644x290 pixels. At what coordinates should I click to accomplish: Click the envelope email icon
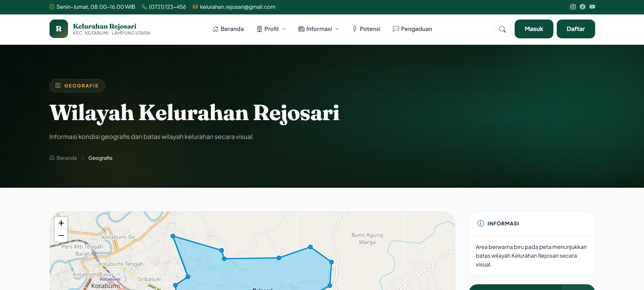click(x=195, y=7)
